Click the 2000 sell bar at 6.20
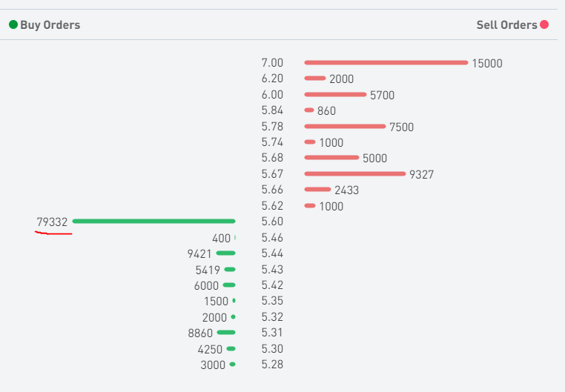This screenshot has height=392, width=565. 315,79
